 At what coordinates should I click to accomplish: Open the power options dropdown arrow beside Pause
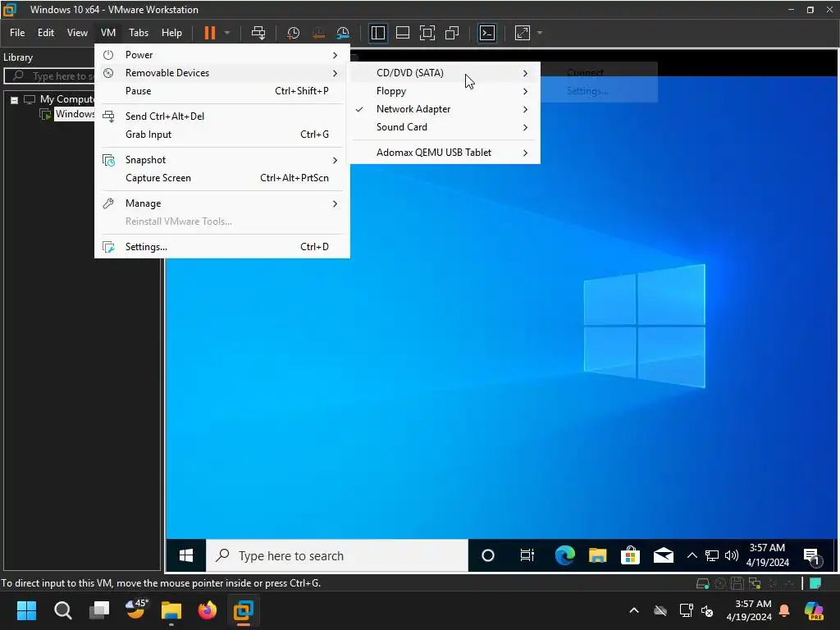pos(227,33)
